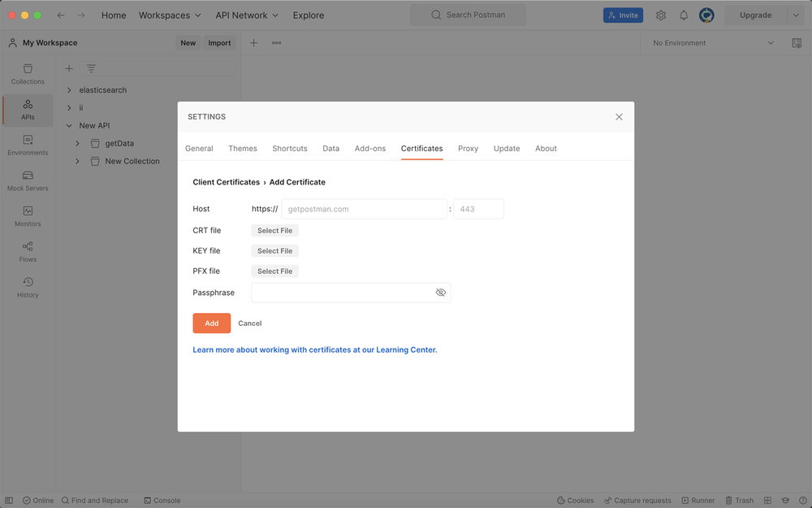Switch to the General settings tab
This screenshot has height=508, width=812.
(x=199, y=149)
